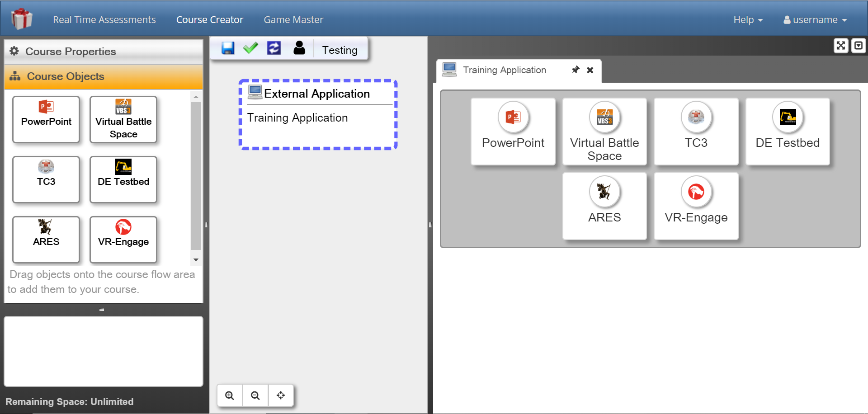Zoom in on the course flow
The image size is (868, 414).
230,395
